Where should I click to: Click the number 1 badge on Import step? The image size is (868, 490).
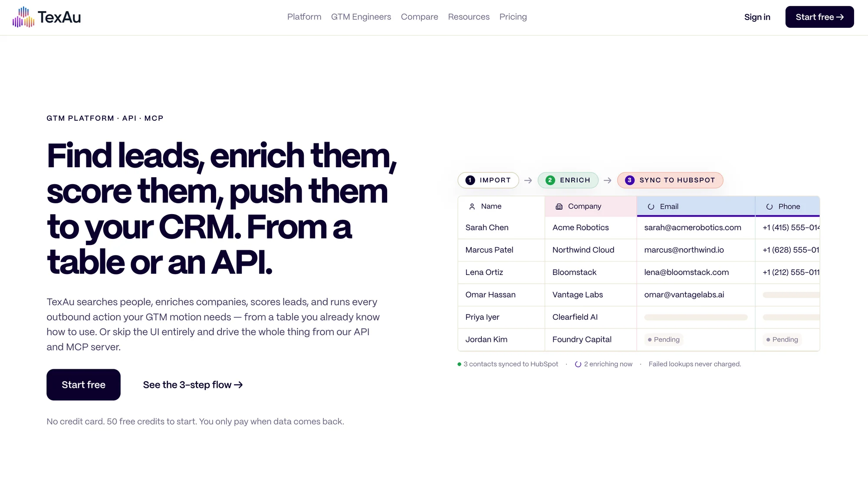click(x=470, y=180)
